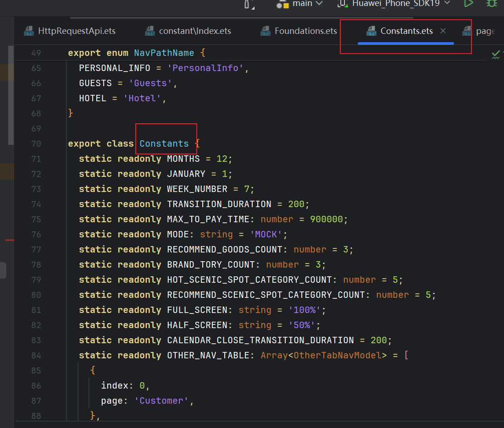The image size is (504, 428).
Task: Select the Foundations.ets editor tab
Action: pyautogui.click(x=305, y=31)
